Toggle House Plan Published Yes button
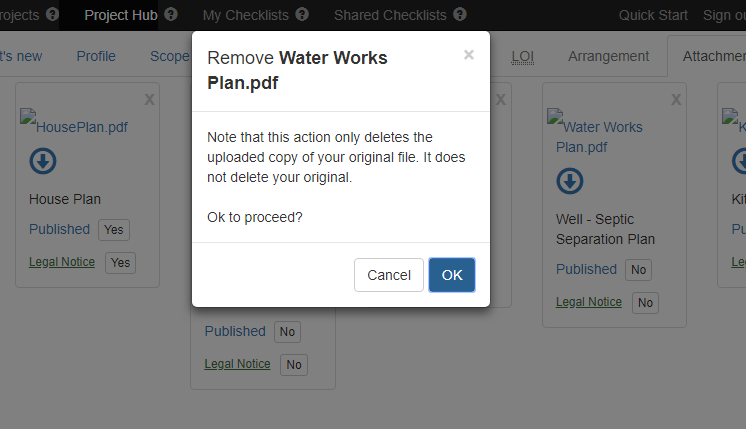Viewport: 746px width, 429px height. 114,230
